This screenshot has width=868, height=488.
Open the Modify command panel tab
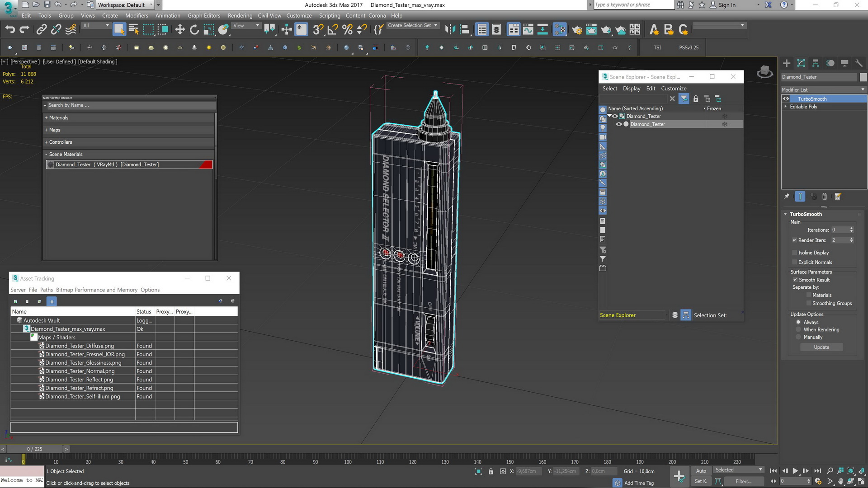click(x=801, y=63)
